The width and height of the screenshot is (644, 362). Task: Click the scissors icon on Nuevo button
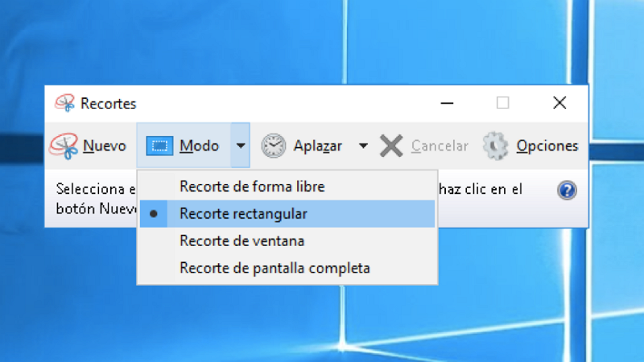64,146
